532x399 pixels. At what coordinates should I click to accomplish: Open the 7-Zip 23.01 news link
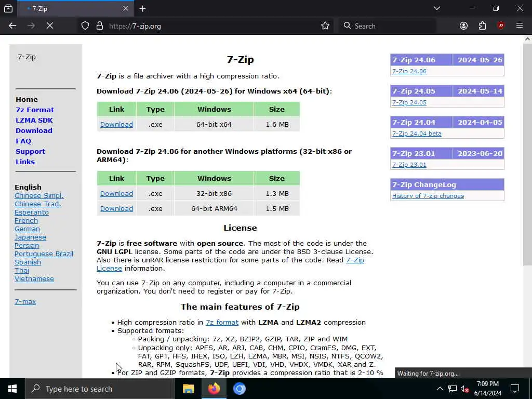409,165
